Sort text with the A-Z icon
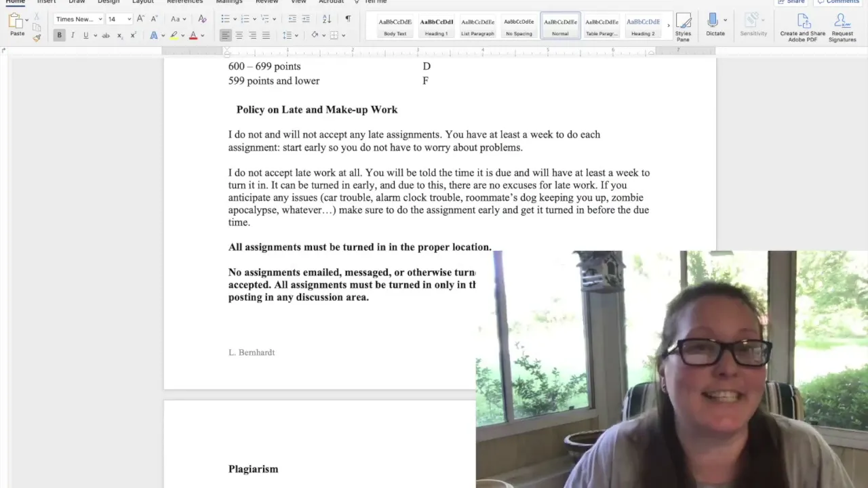The image size is (868, 488). tap(327, 19)
